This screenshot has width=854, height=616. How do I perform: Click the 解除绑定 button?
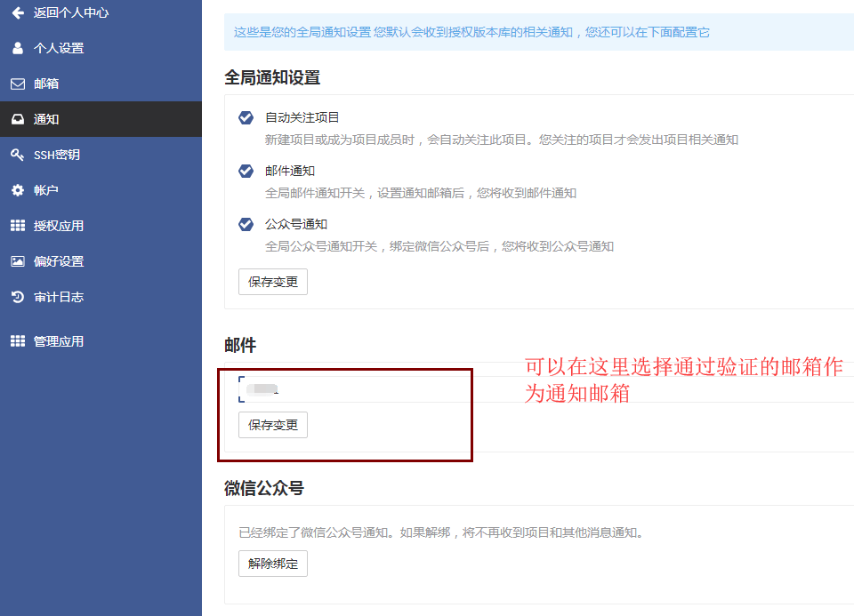273,564
